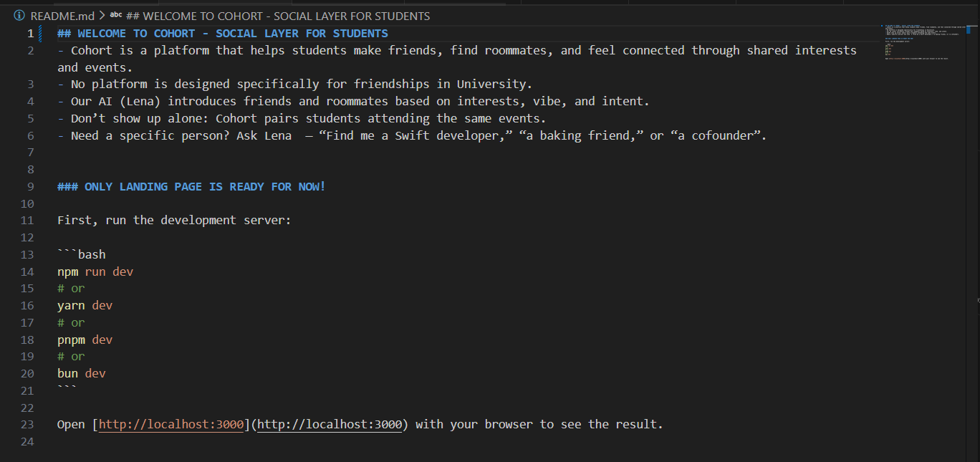
Task: Place cursor on the "npm run dev" line
Action: coord(95,272)
